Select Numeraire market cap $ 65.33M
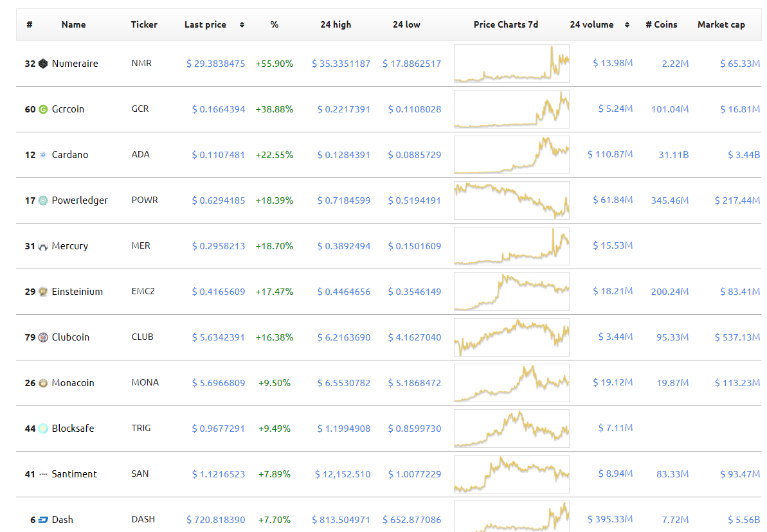 tap(740, 64)
